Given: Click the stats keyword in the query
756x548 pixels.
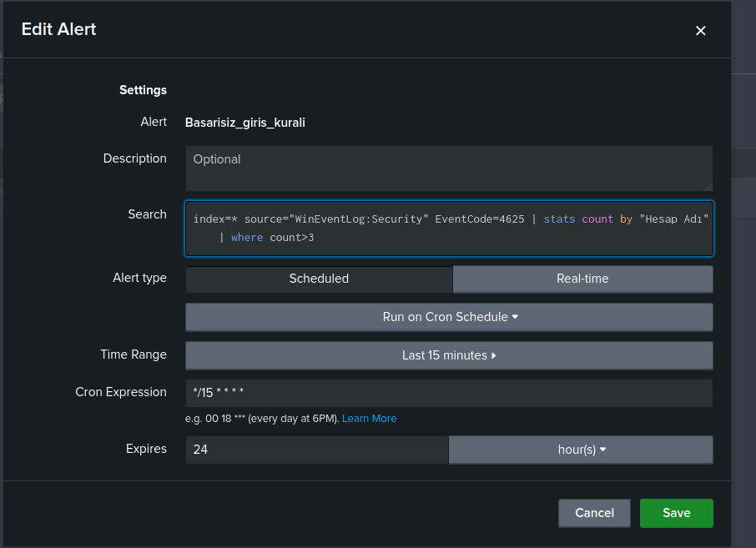Looking at the screenshot, I should coord(559,219).
